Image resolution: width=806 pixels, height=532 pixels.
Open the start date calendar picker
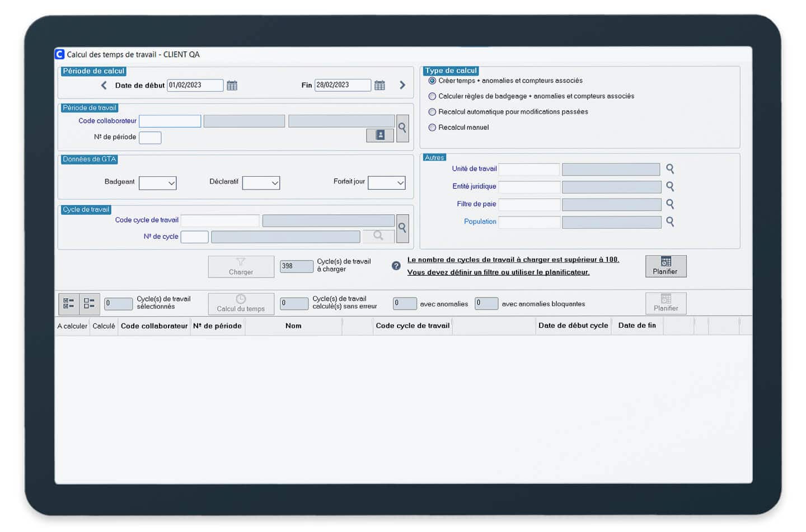232,86
